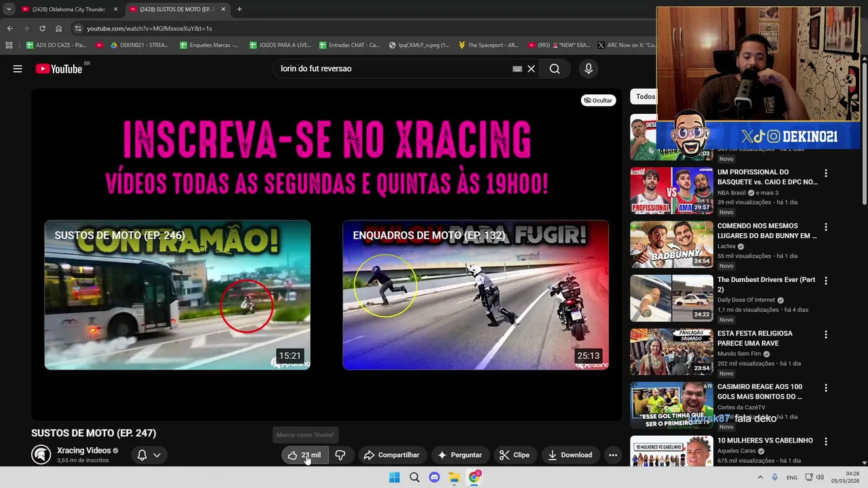Open File Explorer from the taskbar
This screenshot has width=868, height=488.
pos(454,477)
